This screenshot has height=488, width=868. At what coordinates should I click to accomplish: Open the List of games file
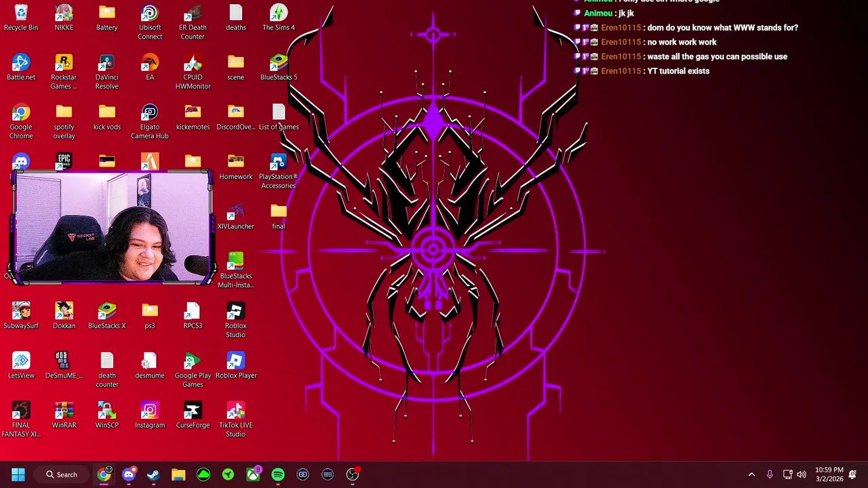[x=279, y=117]
